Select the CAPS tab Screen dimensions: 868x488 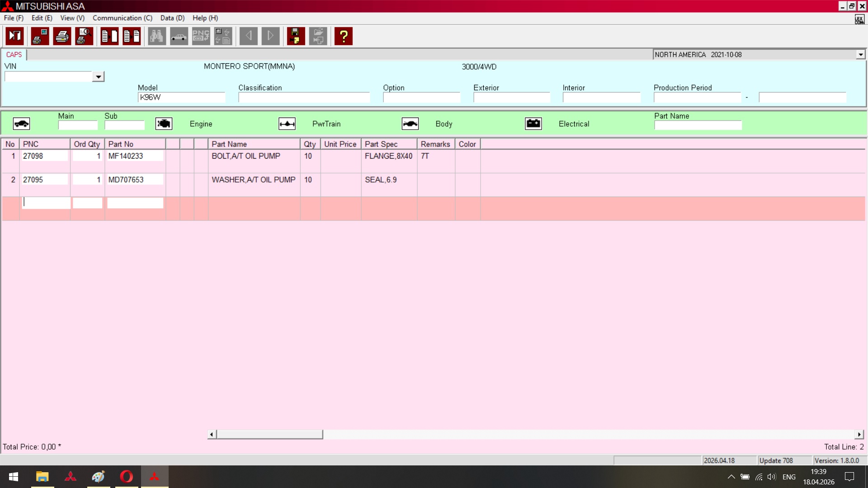click(14, 55)
